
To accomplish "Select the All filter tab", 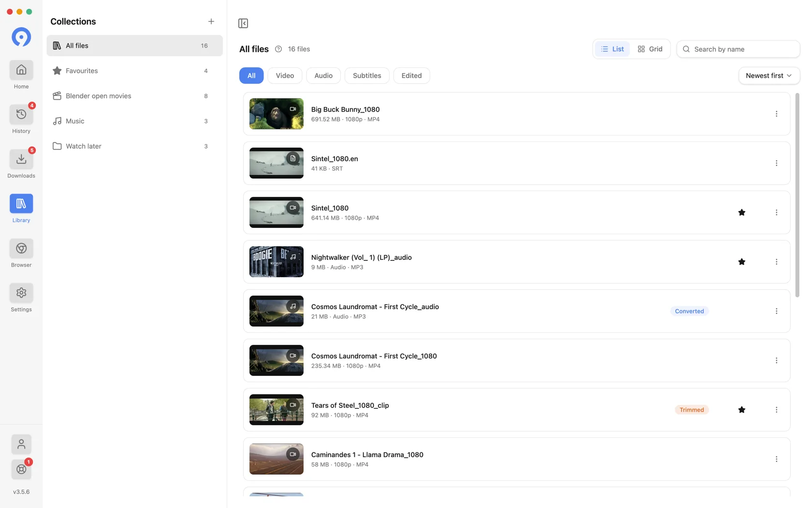I will (251, 75).
